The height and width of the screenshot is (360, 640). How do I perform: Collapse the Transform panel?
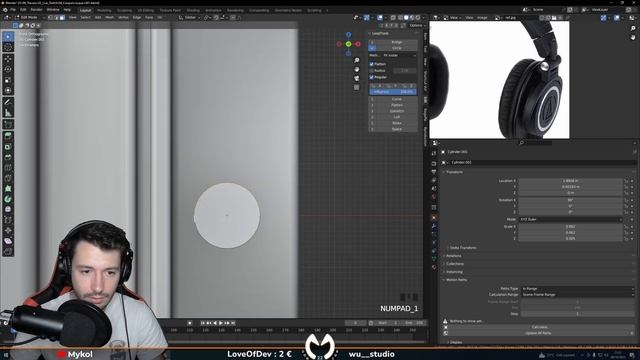[x=454, y=172]
